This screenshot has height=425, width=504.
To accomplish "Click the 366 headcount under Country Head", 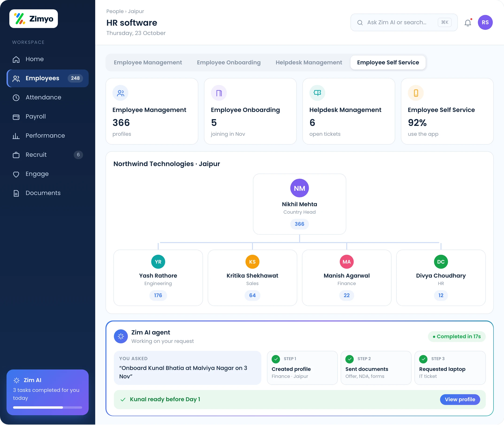I will [299, 224].
